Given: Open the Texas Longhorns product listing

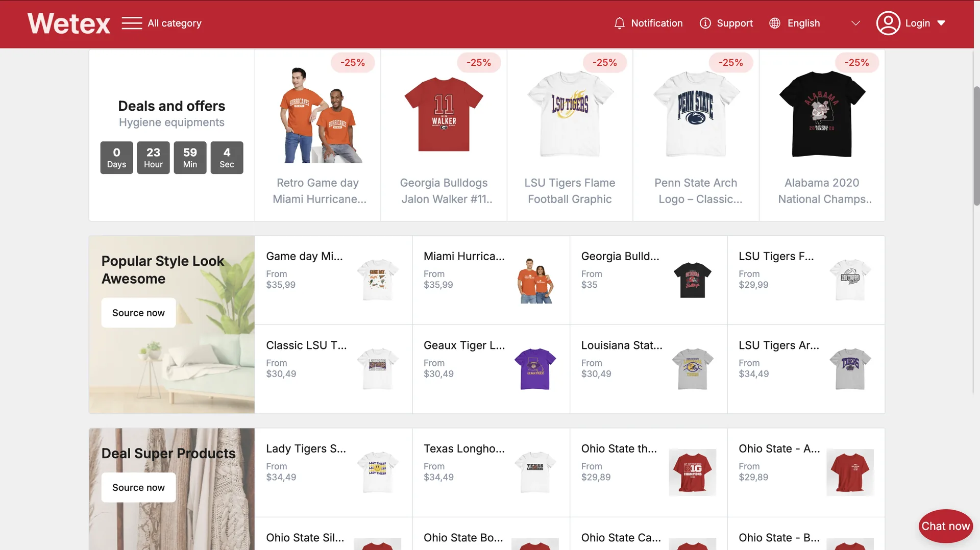Looking at the screenshot, I should pos(464,448).
